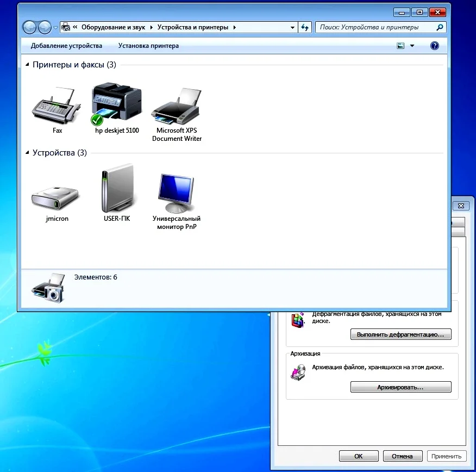Select the USER-ПК computer device

[117, 188]
